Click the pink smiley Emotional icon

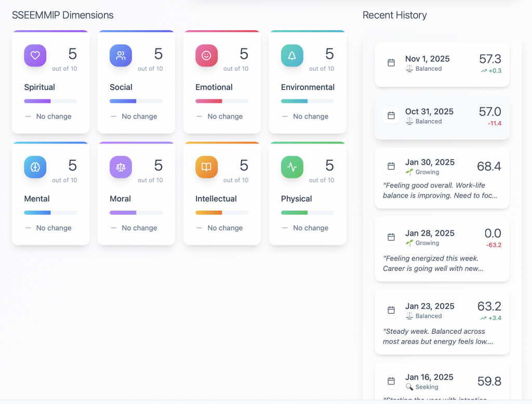(x=206, y=56)
